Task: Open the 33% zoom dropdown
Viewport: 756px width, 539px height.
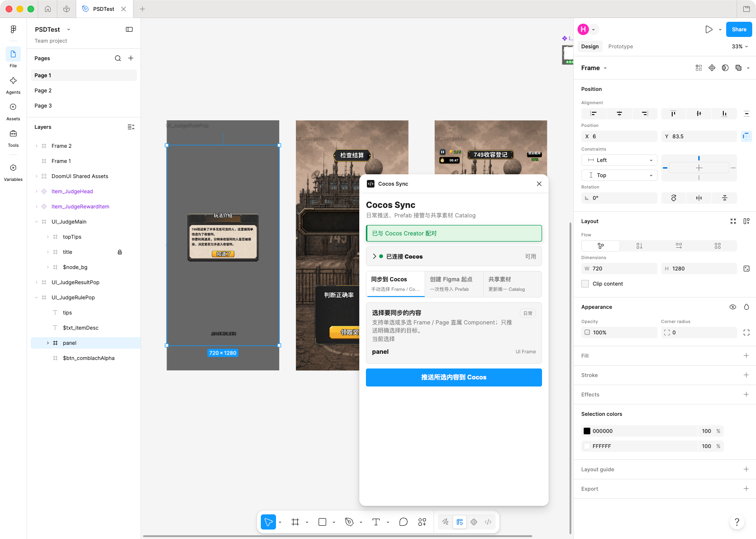Action: pos(740,46)
